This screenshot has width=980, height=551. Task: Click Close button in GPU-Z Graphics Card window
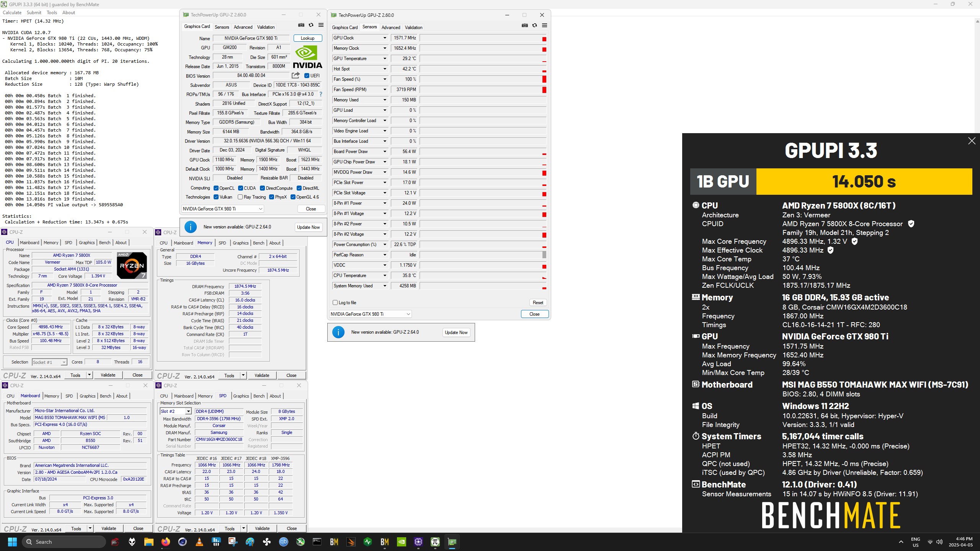(x=311, y=209)
